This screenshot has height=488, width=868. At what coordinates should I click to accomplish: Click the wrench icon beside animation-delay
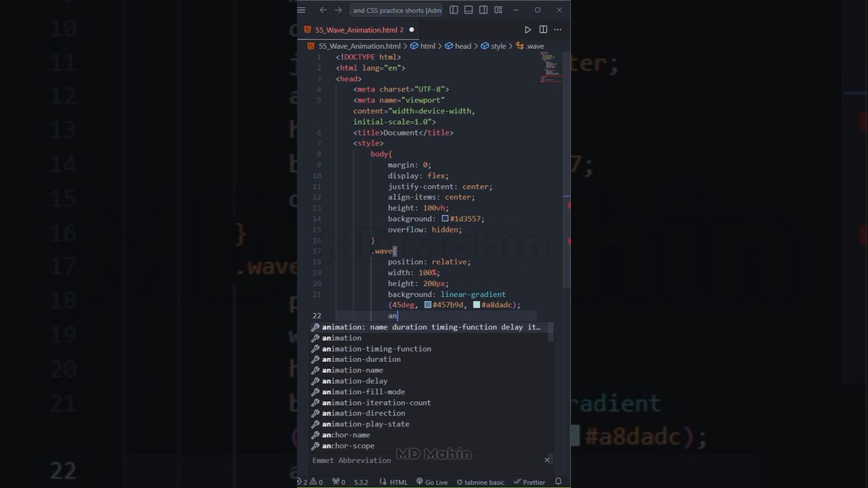(315, 381)
